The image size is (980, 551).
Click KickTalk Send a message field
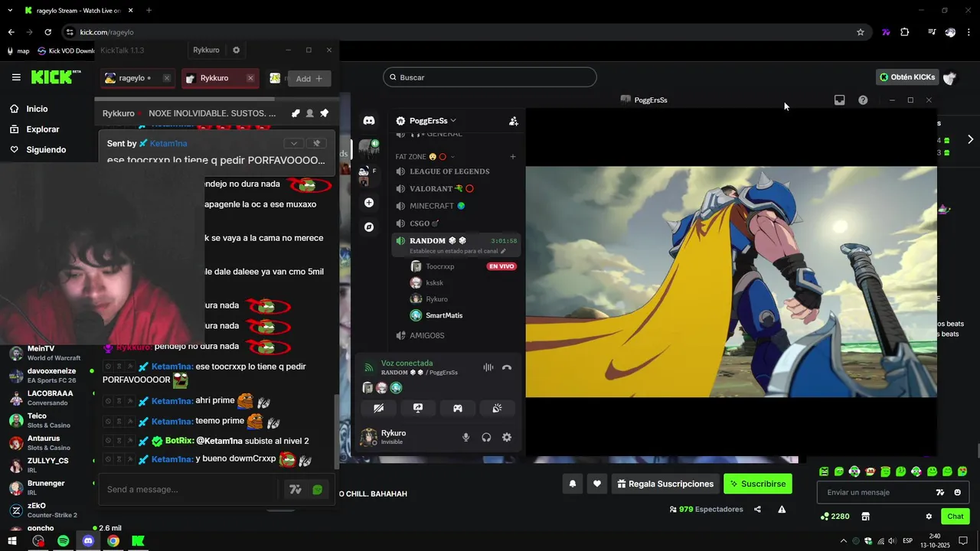188,489
